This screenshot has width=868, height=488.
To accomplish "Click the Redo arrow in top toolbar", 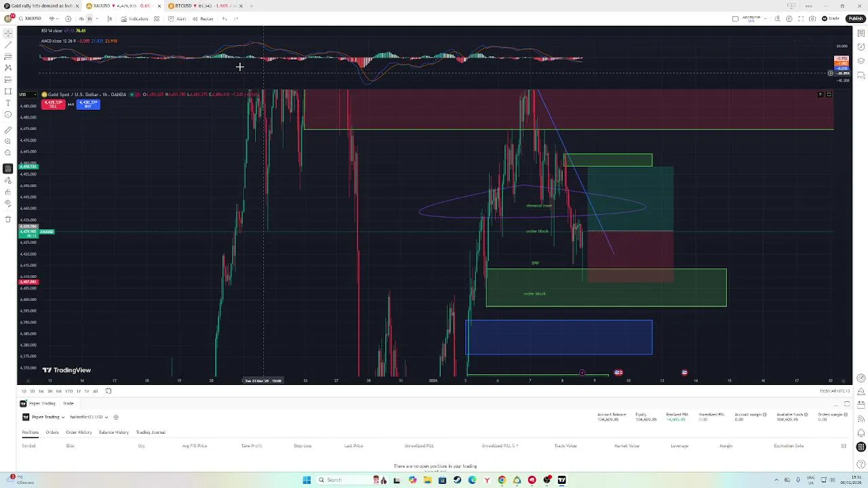I will click(x=236, y=19).
